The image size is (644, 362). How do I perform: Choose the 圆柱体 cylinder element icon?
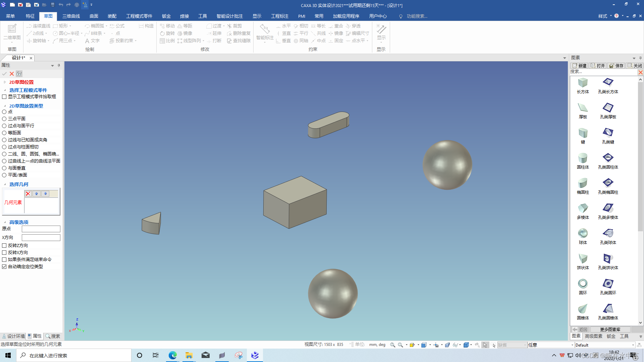[583, 158]
